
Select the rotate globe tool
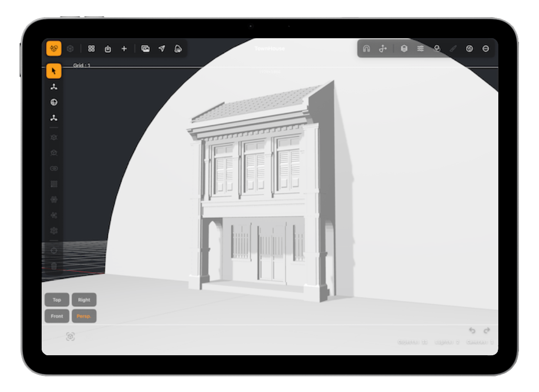tap(53, 102)
